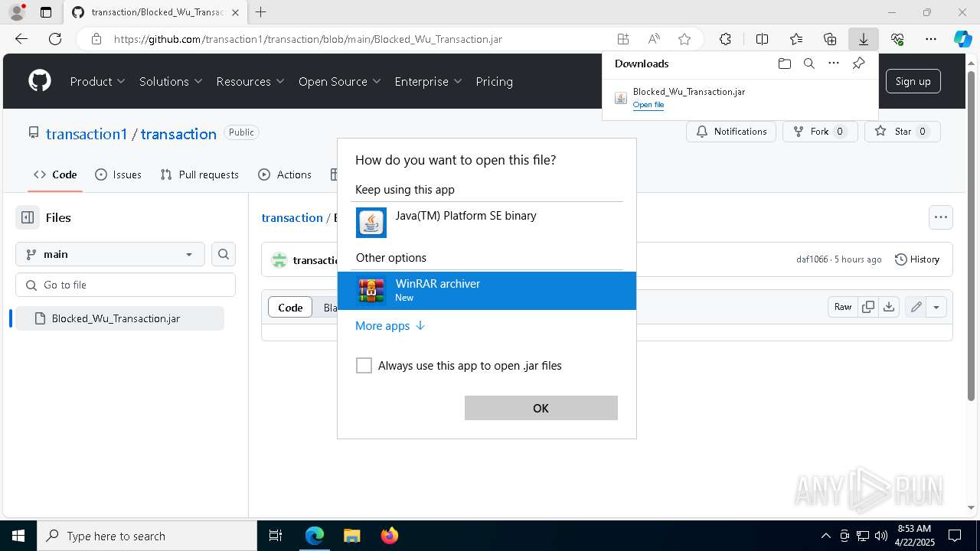Switch to the Issues tab
The height and width of the screenshot is (551, 980).
pyautogui.click(x=118, y=174)
